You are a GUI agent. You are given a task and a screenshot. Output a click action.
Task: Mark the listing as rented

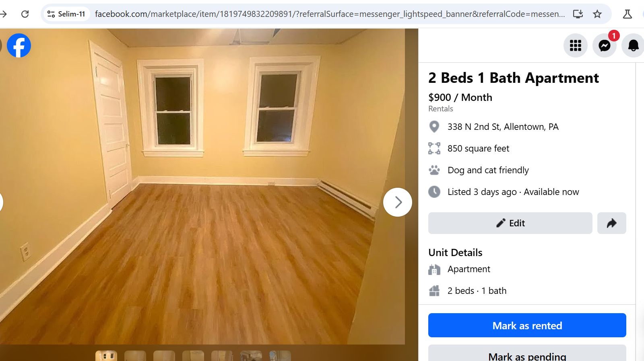(527, 325)
